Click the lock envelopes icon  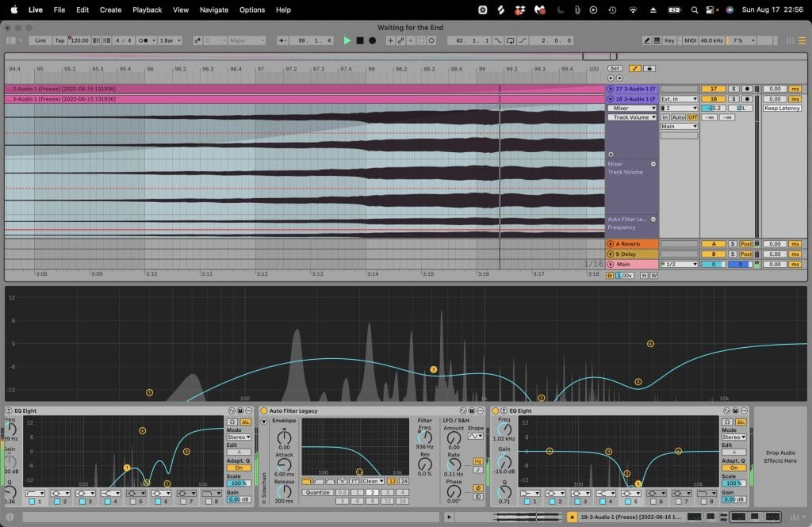pyautogui.click(x=649, y=68)
